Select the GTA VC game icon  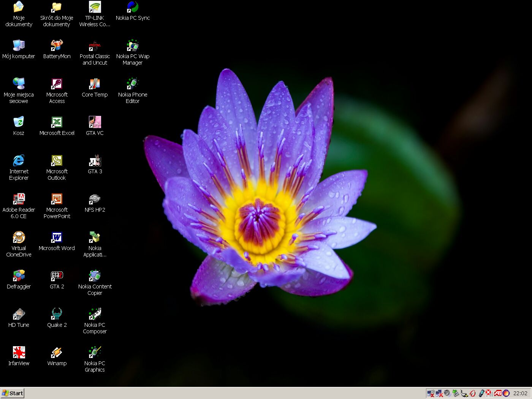point(95,122)
